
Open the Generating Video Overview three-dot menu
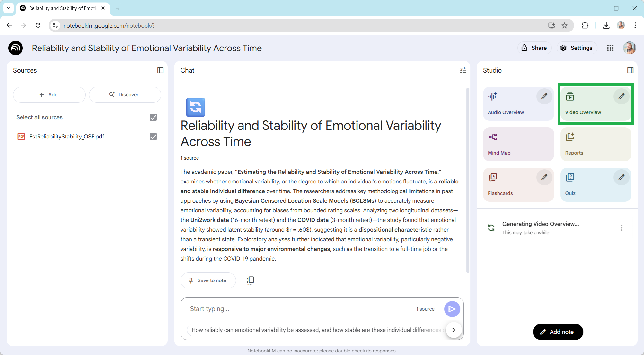[x=621, y=228]
